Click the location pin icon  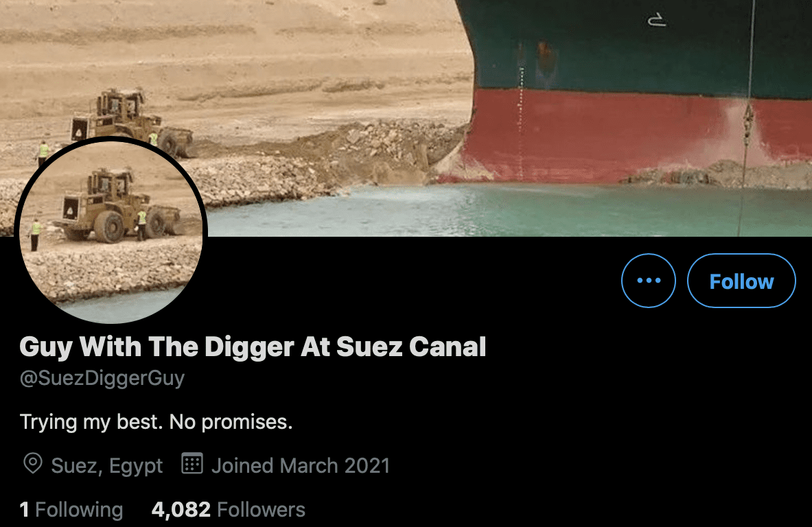point(33,462)
